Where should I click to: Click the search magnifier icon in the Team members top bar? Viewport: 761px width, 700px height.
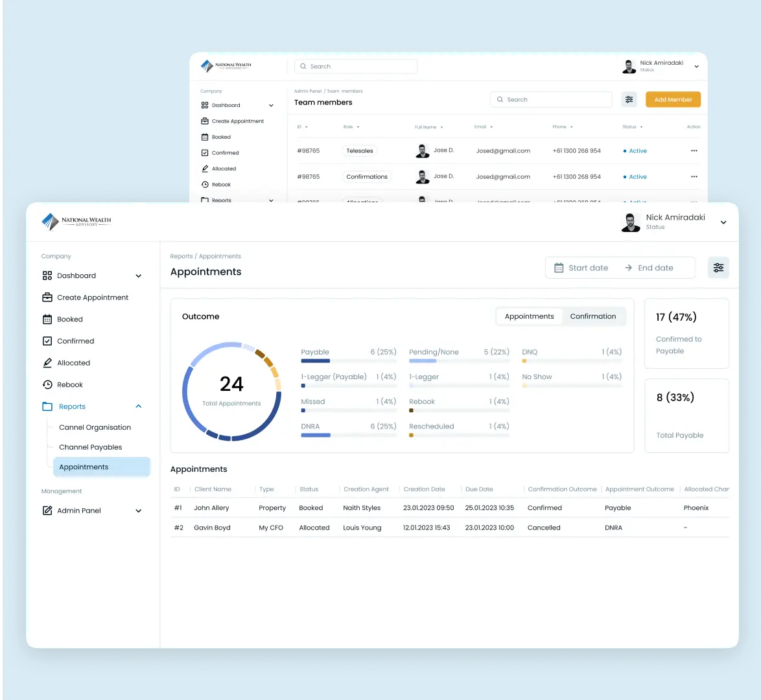[x=303, y=67]
